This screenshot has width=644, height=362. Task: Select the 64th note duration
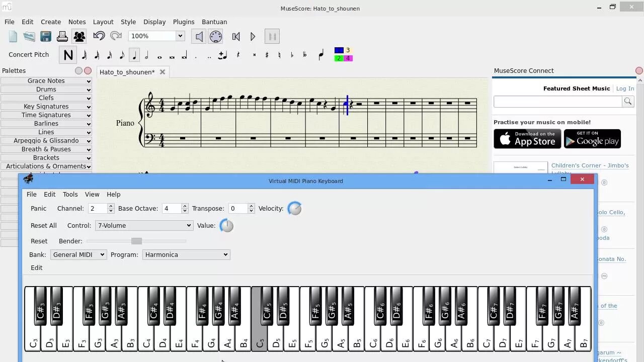point(85,55)
